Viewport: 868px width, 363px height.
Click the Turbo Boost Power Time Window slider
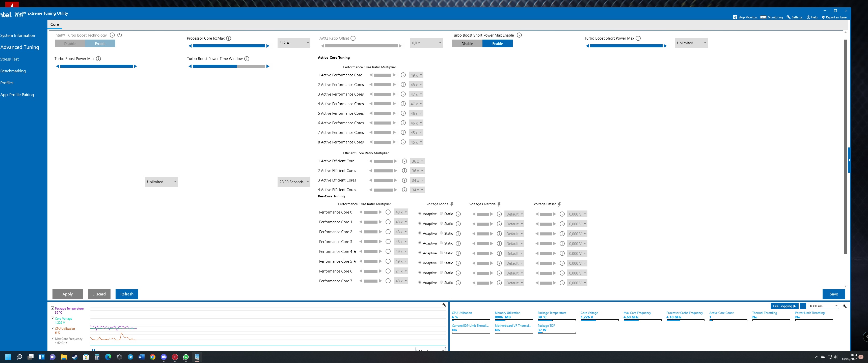tap(228, 66)
